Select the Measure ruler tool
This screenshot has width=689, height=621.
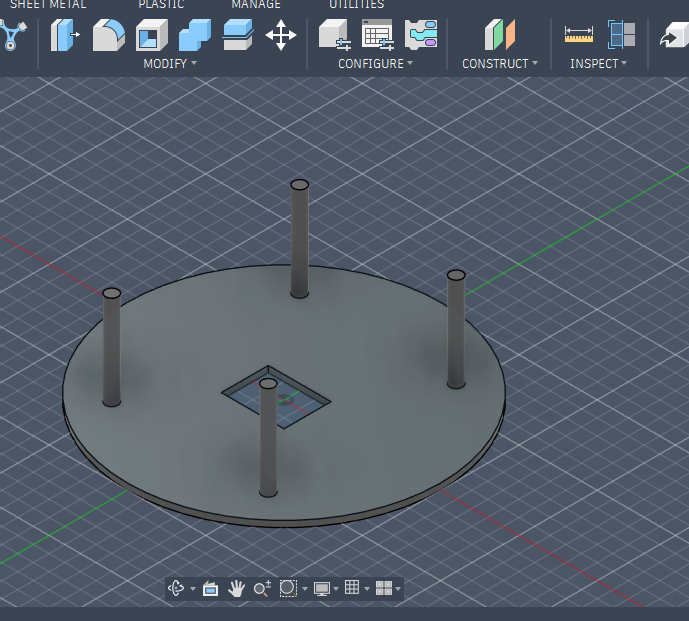(x=579, y=35)
